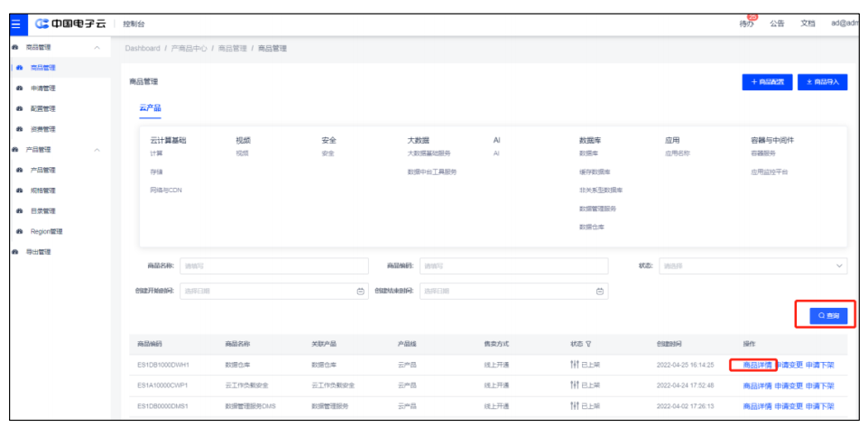
Task: Focus the 商品名称 input field
Action: (274, 265)
